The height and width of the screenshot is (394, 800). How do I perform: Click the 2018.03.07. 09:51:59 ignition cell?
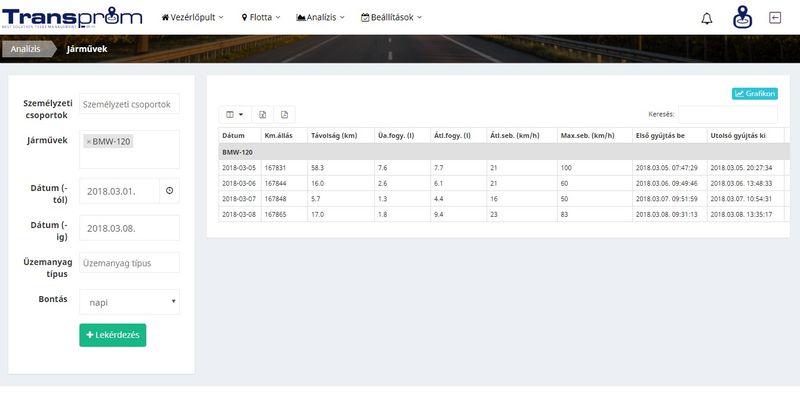[x=669, y=199]
